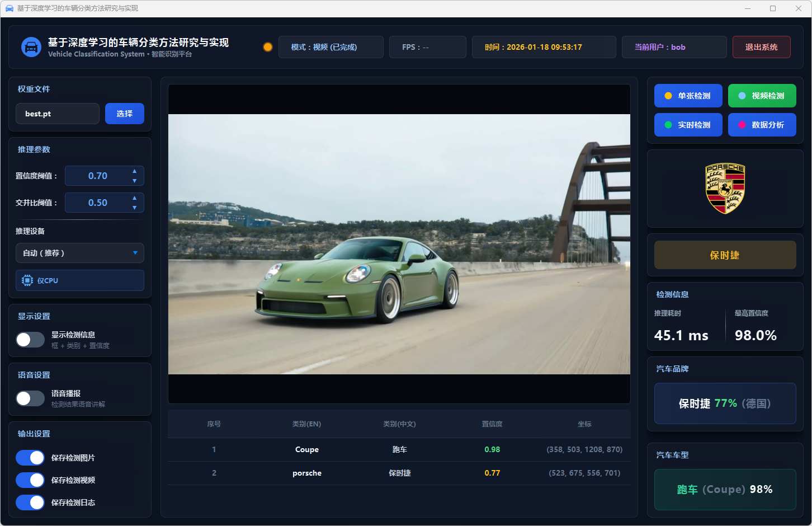
Task: Click green dot on 实时检测 button
Action: pos(668,125)
